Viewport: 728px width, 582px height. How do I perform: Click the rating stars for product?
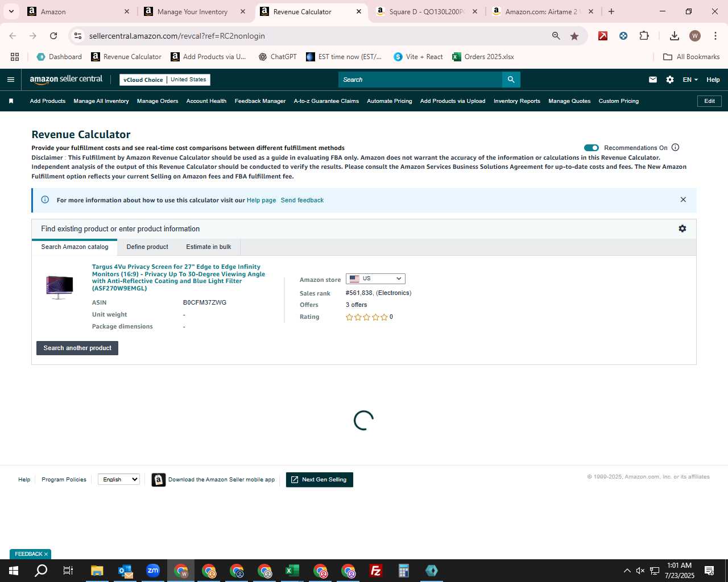(x=367, y=317)
